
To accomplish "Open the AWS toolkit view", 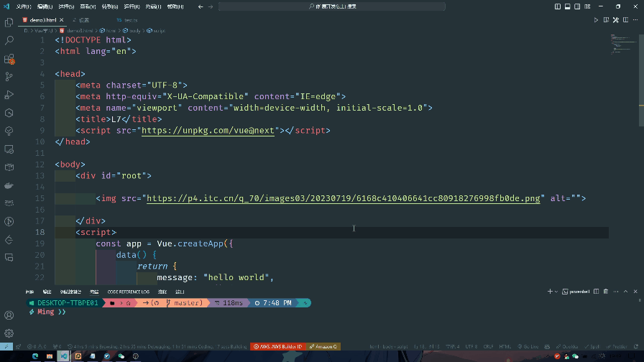I will 9,203.
